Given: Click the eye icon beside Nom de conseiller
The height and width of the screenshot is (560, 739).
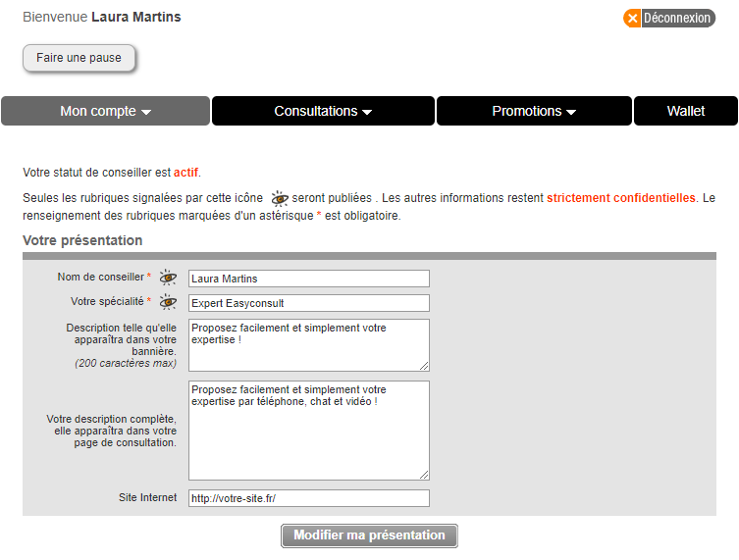Looking at the screenshot, I should [168, 278].
